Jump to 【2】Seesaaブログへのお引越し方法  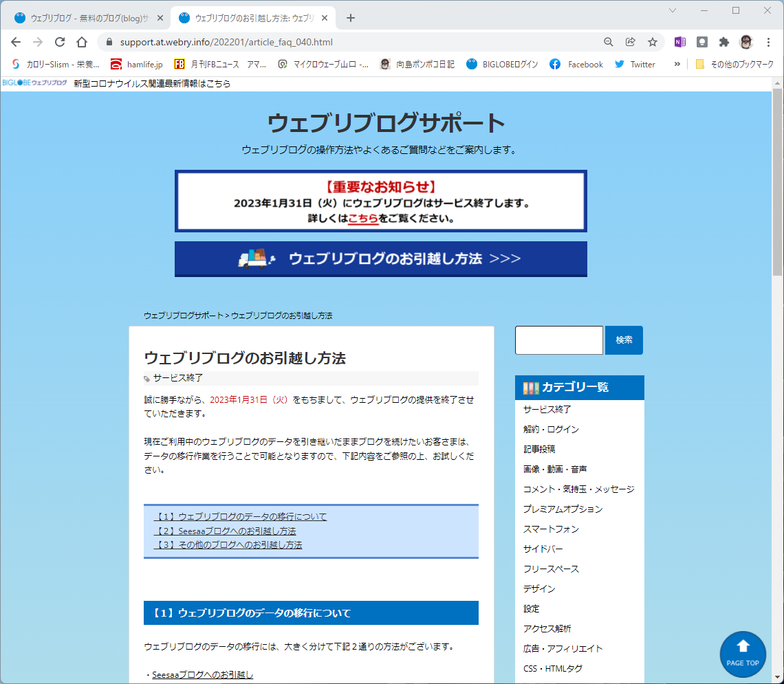point(225,531)
